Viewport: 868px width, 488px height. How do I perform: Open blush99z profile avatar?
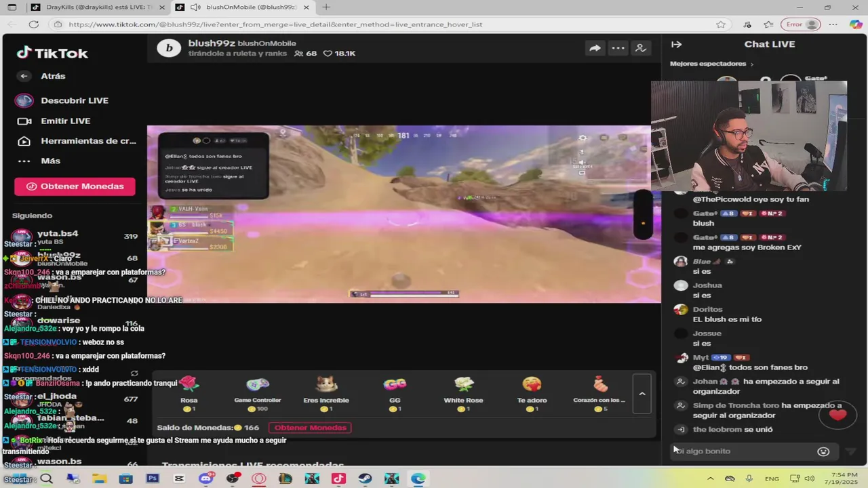[169, 48]
